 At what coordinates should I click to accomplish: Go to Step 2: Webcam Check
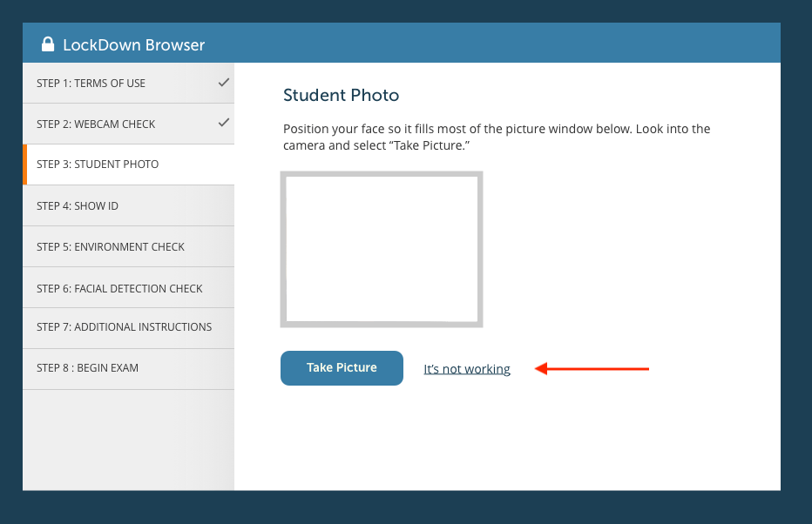pyautogui.click(x=96, y=124)
